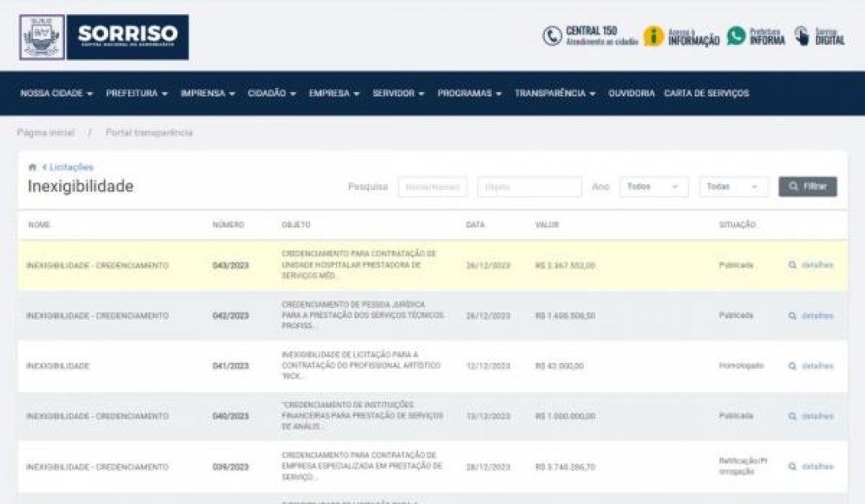The image size is (865, 504).
Task: Expand the Nossa Cidade menu
Action: click(x=56, y=94)
